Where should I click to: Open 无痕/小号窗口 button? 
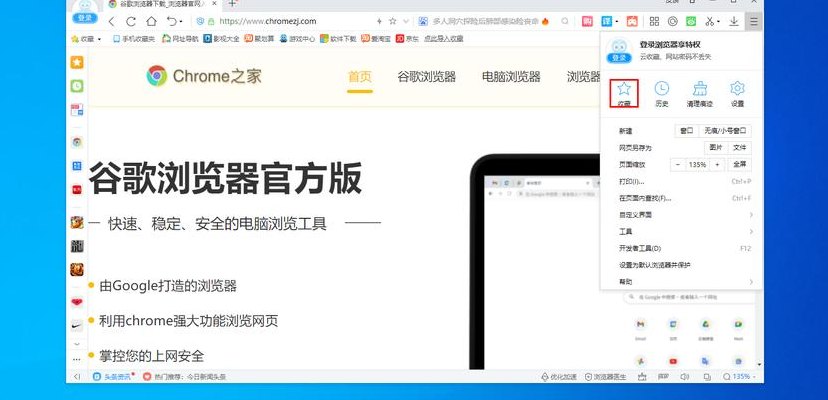[725, 131]
